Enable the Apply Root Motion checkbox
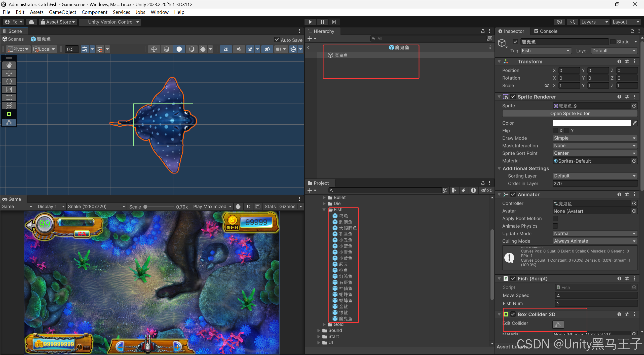 [x=555, y=218]
